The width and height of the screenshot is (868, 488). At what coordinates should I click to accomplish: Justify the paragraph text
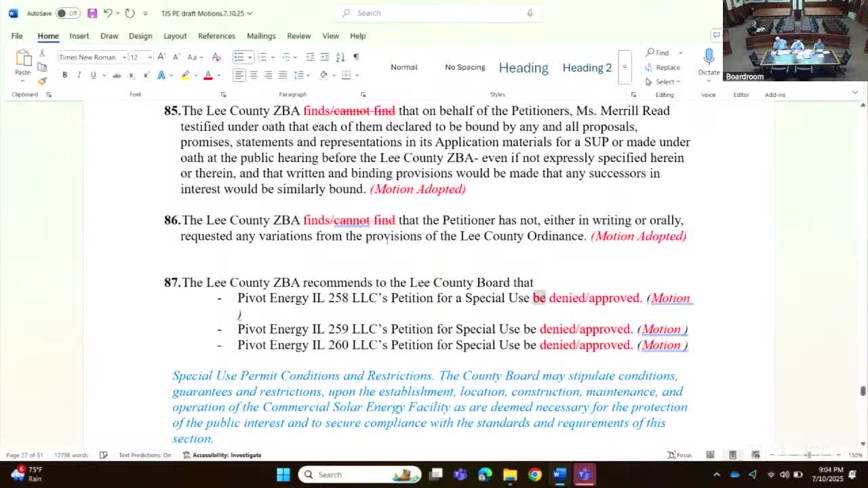(x=283, y=75)
